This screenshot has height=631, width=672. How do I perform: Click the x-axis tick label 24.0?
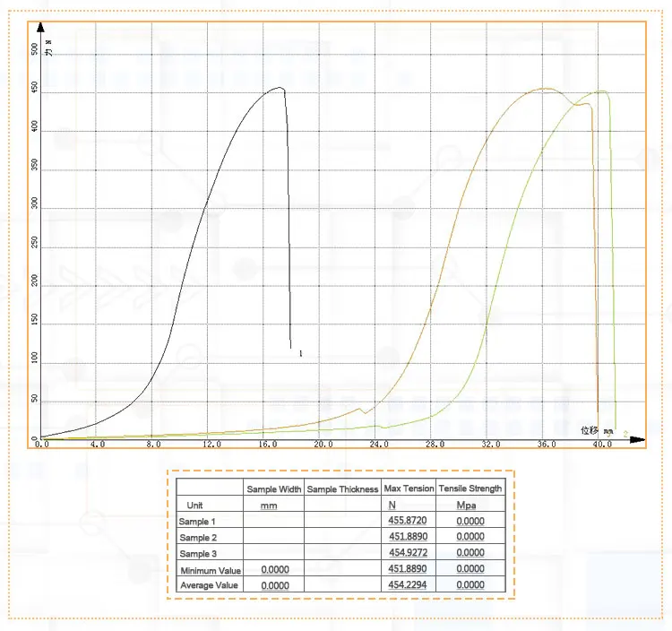coord(379,444)
